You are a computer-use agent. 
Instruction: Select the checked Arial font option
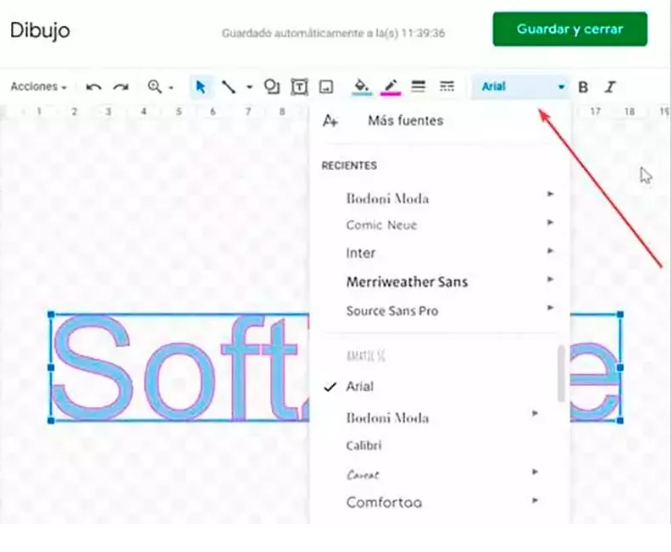coord(360,386)
